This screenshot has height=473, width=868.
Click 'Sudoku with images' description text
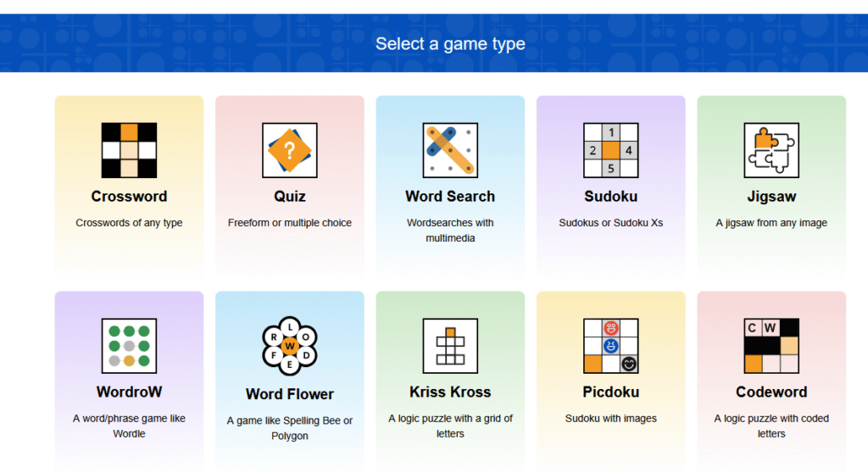coord(610,418)
